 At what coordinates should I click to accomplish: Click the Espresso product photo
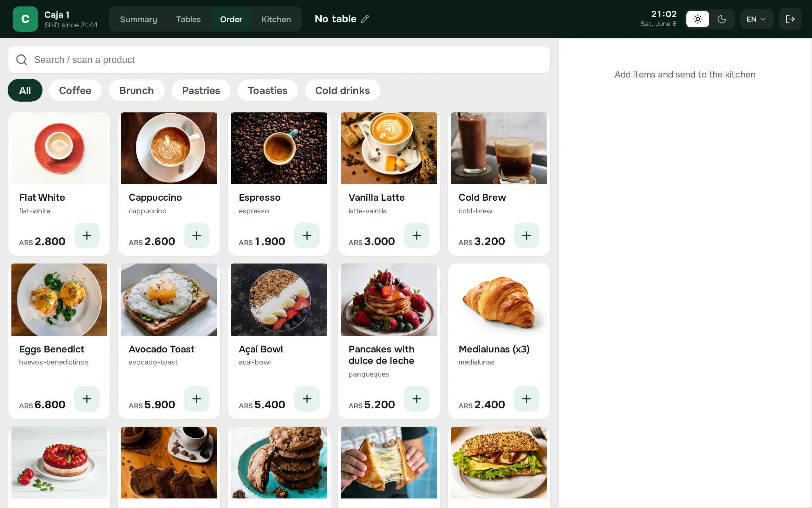(279, 148)
